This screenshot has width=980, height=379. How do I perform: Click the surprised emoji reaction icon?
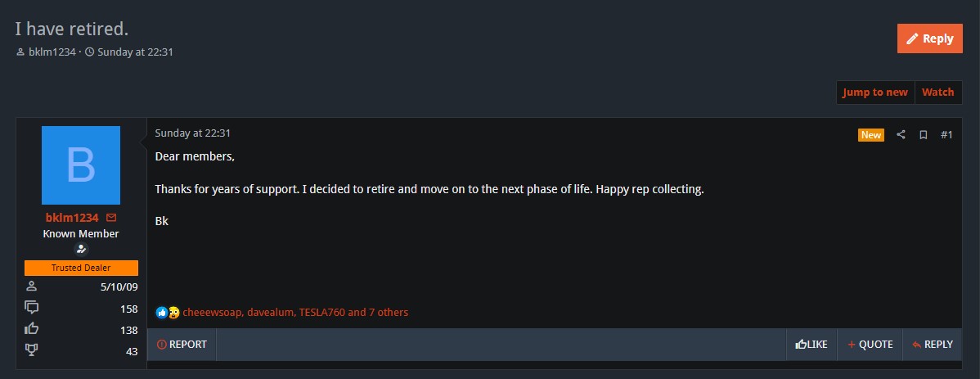(173, 312)
